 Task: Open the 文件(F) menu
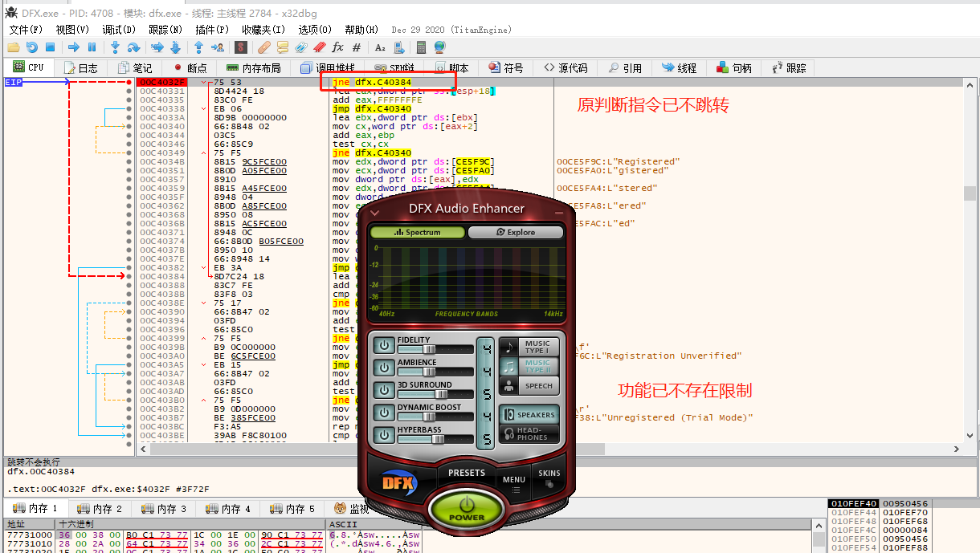tap(26, 30)
